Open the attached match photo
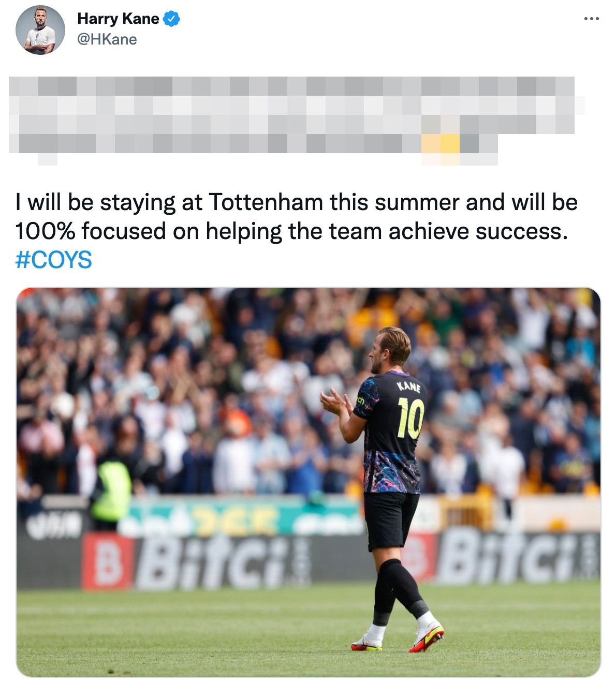Screen dimensions: 616x683 click(309, 482)
